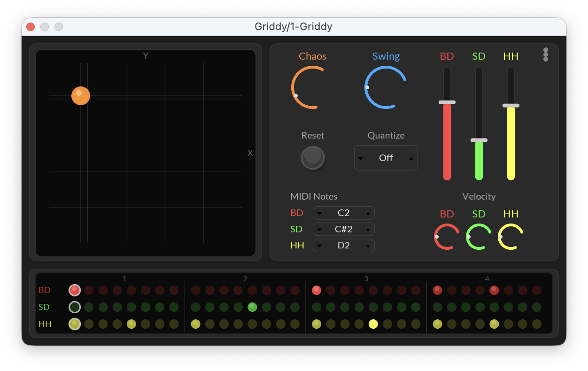Viewport: 588px width, 371px height.
Task: Click the BD fader handle
Action: (x=447, y=102)
